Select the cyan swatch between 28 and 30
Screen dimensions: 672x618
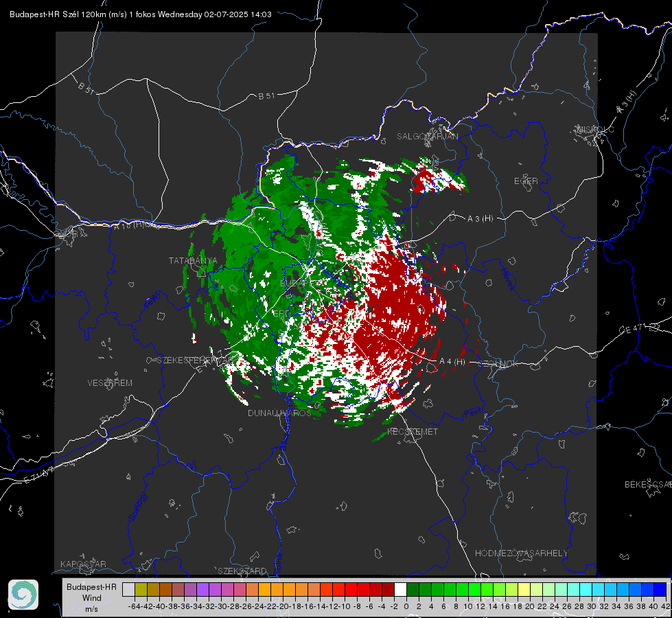(x=586, y=590)
